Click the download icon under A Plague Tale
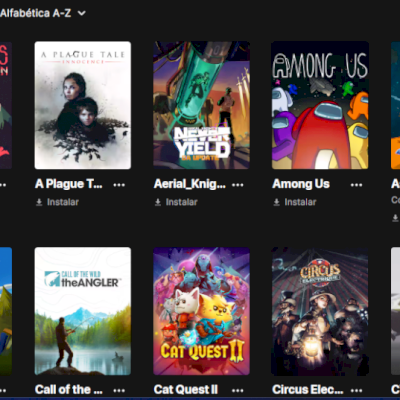The image size is (400, 400). tap(39, 202)
